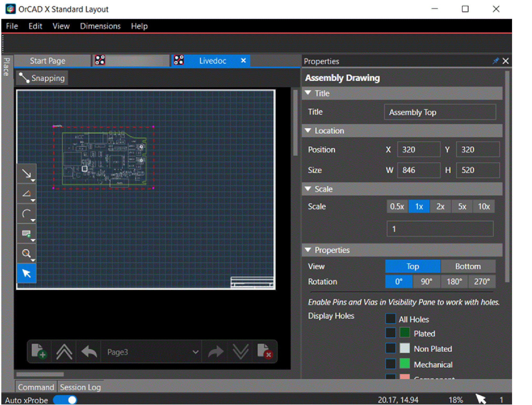The width and height of the screenshot is (532, 405).
Task: Collapse the Title section
Action: 308,93
